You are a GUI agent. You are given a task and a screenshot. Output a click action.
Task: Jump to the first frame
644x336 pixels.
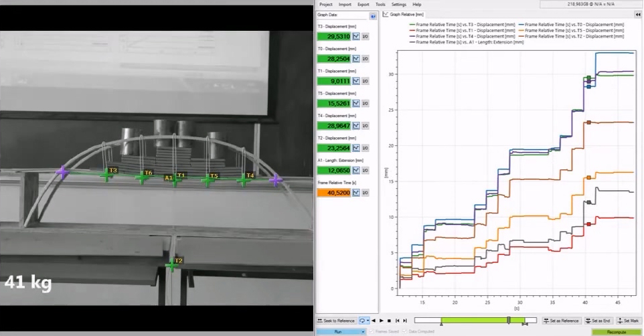coord(397,321)
